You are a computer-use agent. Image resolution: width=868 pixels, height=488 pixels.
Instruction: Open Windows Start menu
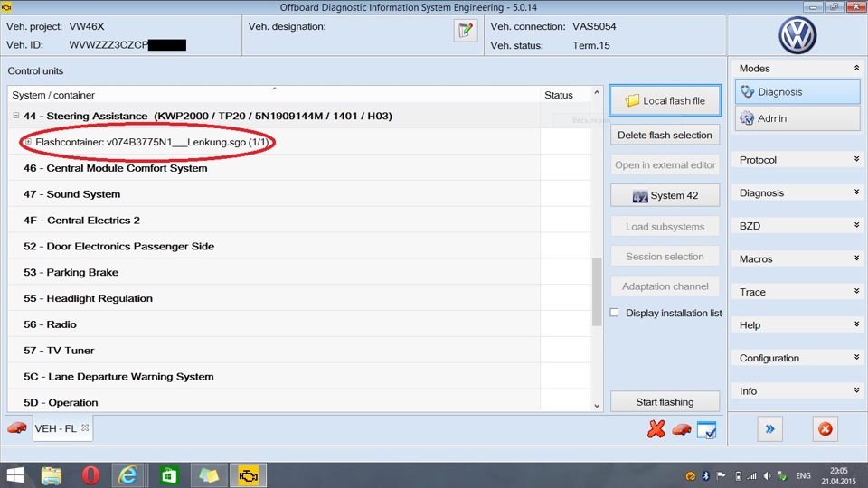point(15,475)
